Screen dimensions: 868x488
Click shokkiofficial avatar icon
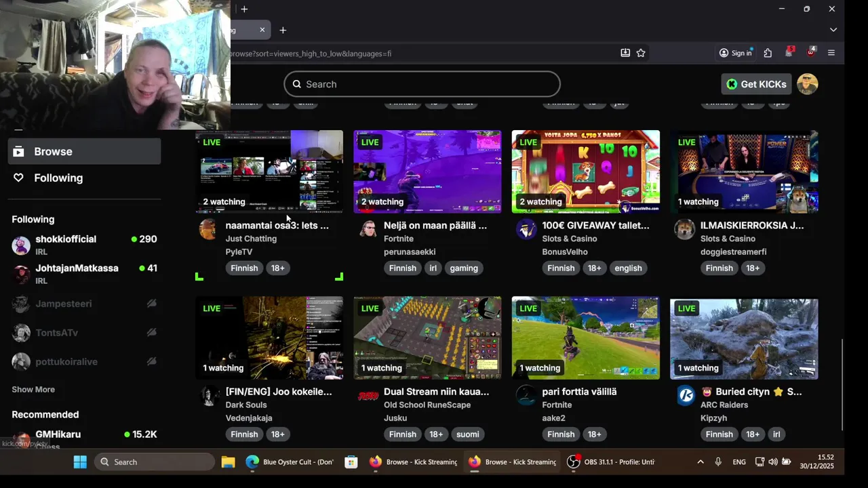(21, 245)
